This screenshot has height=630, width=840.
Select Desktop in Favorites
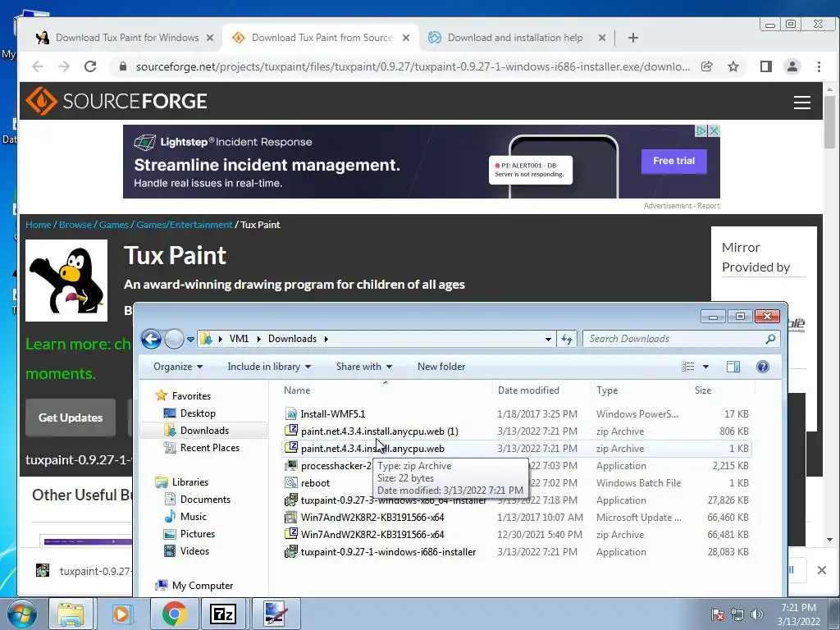click(x=198, y=413)
